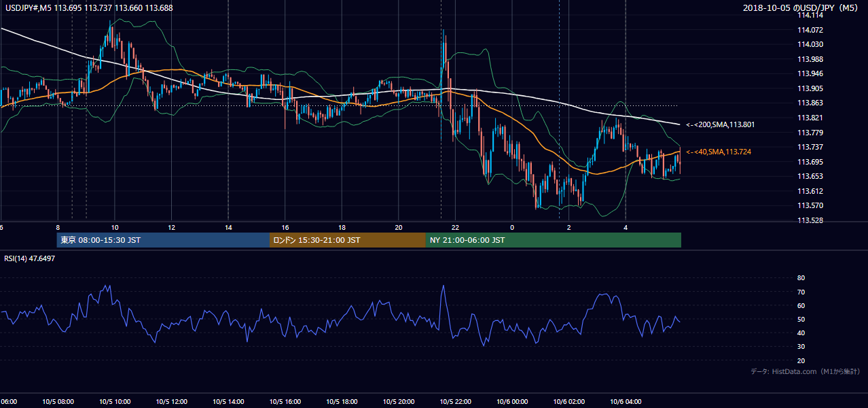Click hour tick 14 under price chart

[228, 228]
